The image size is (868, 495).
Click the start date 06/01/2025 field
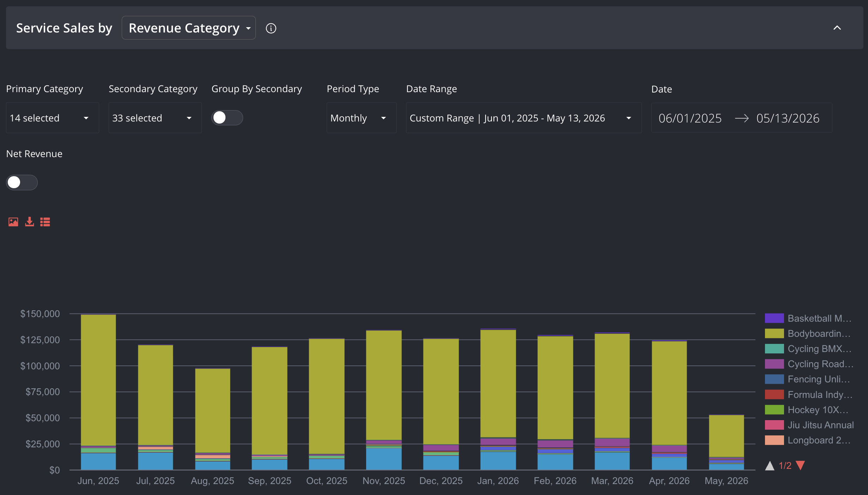(690, 118)
